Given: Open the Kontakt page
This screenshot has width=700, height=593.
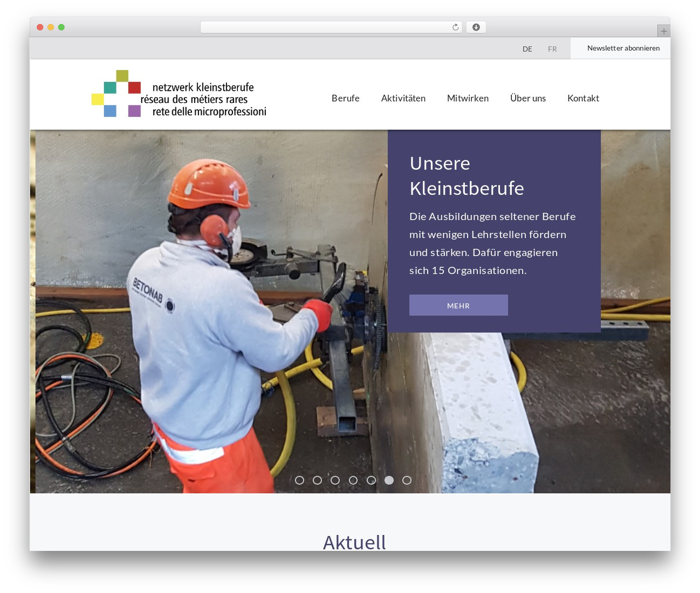Looking at the screenshot, I should coord(583,98).
